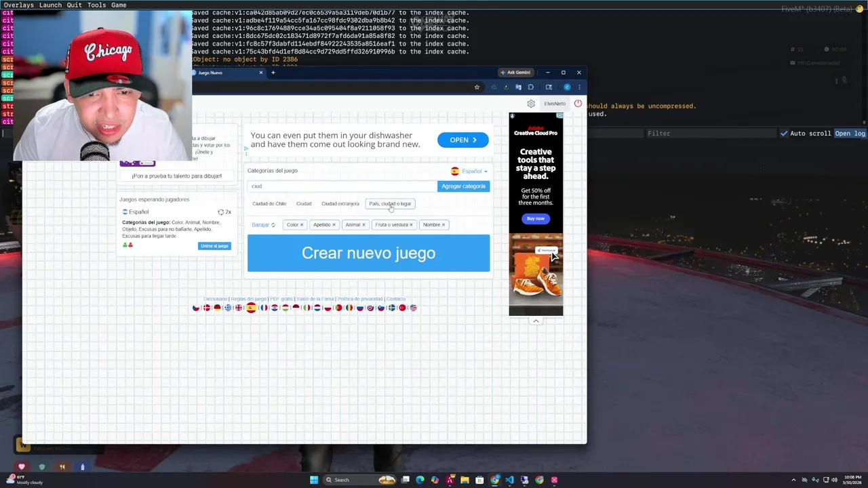This screenshot has height=488, width=868.
Task: Click Barajar shuffle link
Action: coord(263,224)
